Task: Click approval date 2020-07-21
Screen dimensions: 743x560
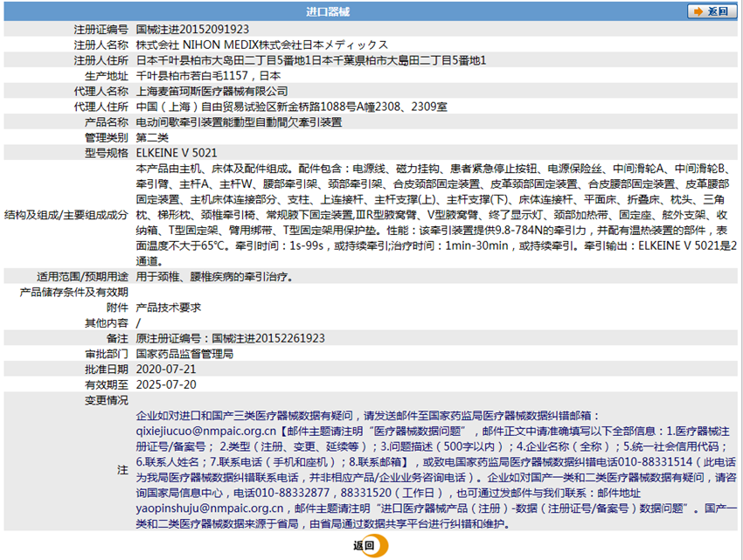Action: (x=166, y=370)
